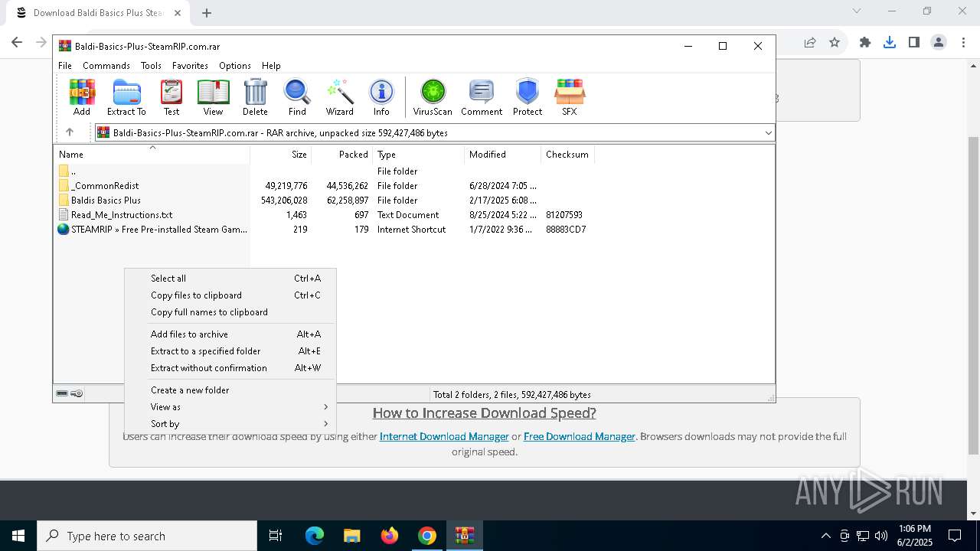Image resolution: width=980 pixels, height=551 pixels.
Task: Open Chrome's tab search chevron
Action: (857, 11)
